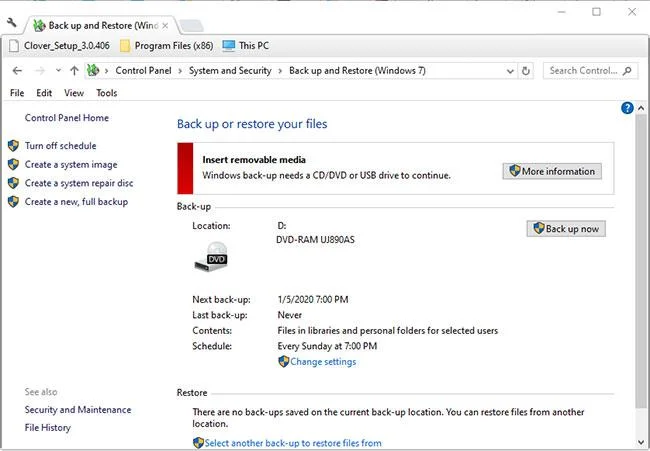Click the More information button
The image size is (650, 451).
(552, 171)
